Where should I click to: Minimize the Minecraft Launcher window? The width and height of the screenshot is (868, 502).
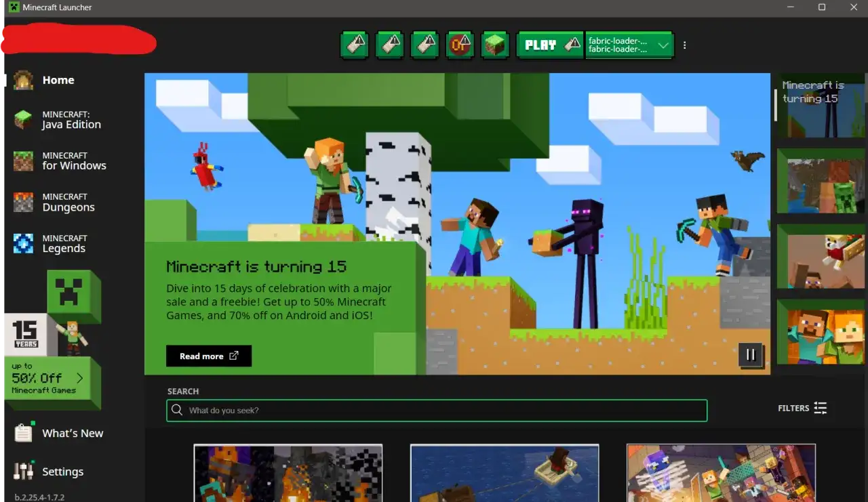pyautogui.click(x=791, y=7)
